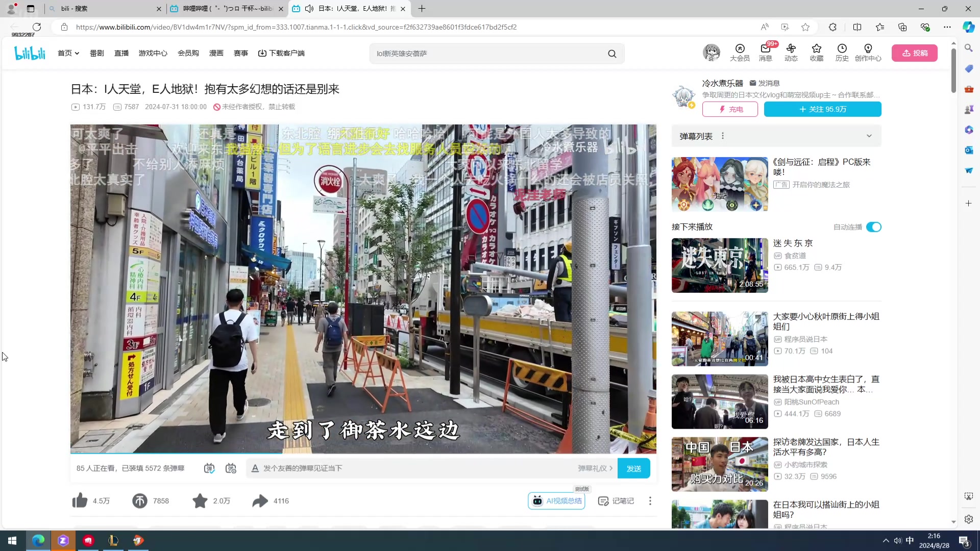Open browser settings and more menu

pyautogui.click(x=947, y=27)
